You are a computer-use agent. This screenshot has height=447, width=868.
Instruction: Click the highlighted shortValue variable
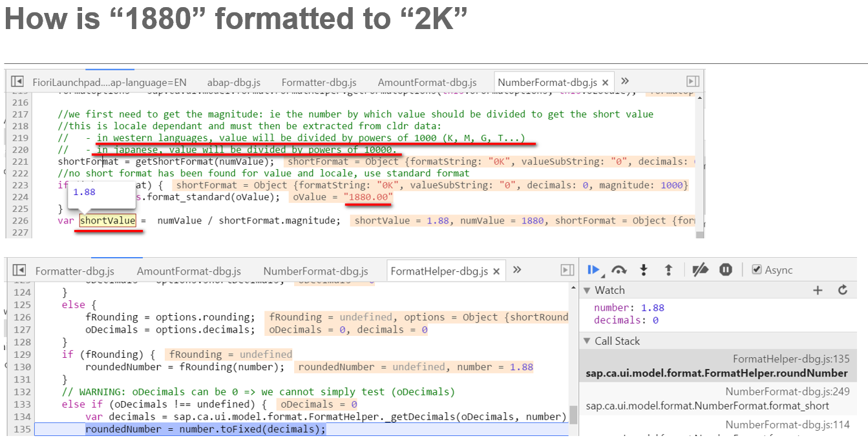(108, 220)
